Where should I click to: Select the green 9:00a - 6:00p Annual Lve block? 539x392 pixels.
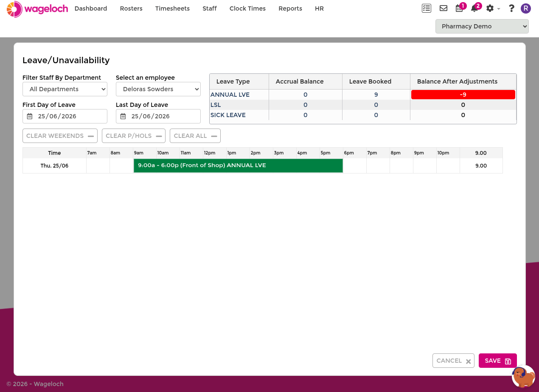pyautogui.click(x=238, y=165)
